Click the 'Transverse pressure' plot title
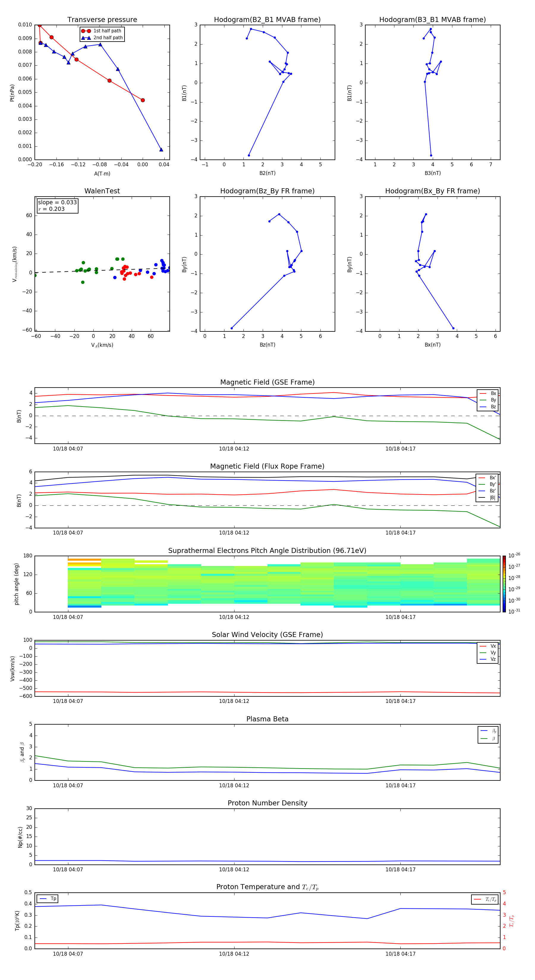Image resolution: width=535 pixels, height=980 pixels. tap(102, 19)
